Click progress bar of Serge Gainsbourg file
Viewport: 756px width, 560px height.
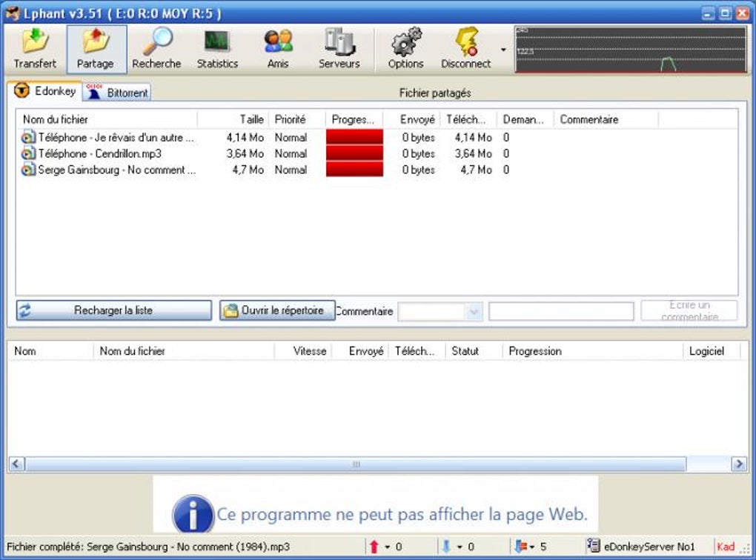pyautogui.click(x=354, y=170)
